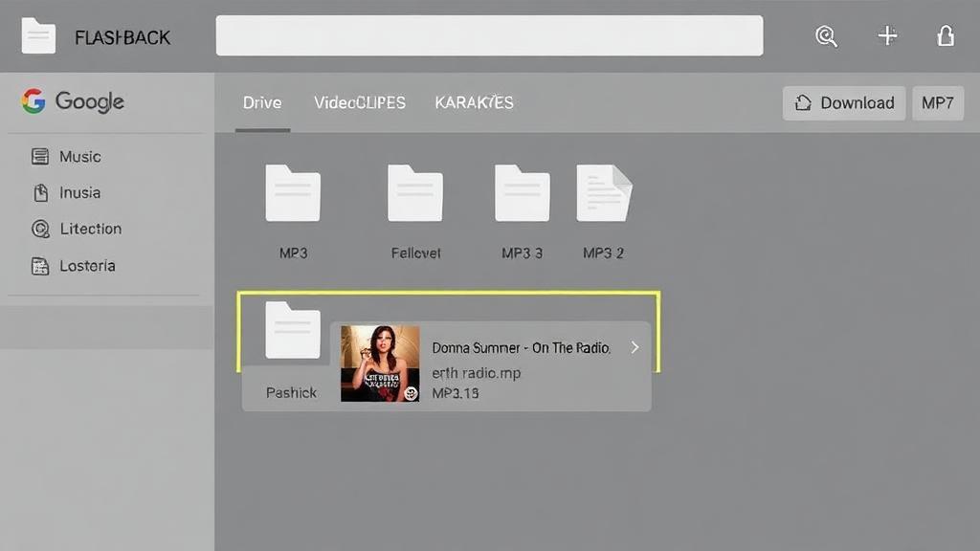Click the FLASHBACK folder icon in header
980x551 pixels.
pyautogui.click(x=38, y=36)
